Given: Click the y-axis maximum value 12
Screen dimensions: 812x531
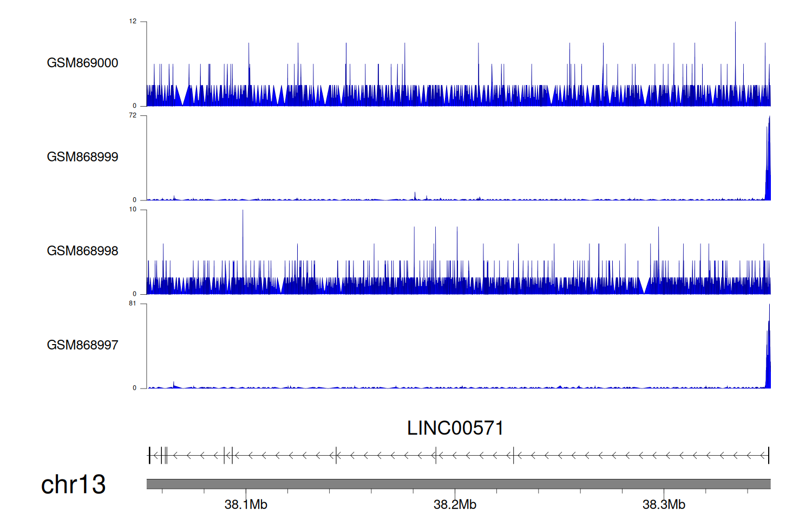Looking at the screenshot, I should pos(133,22).
